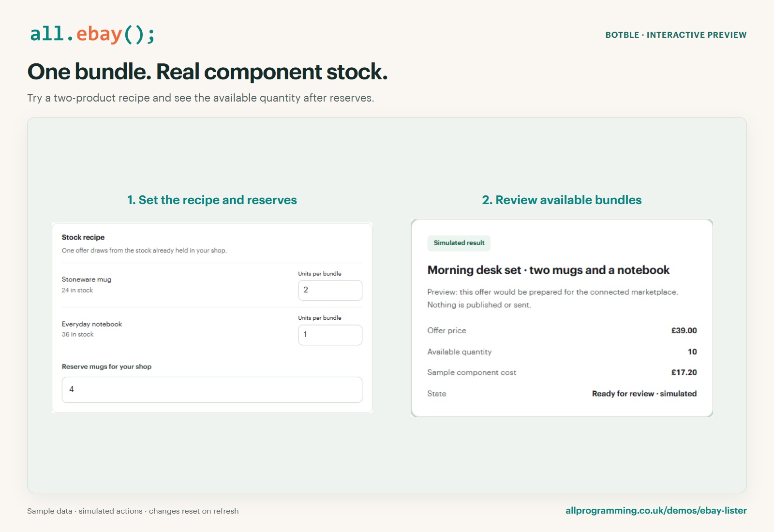The height and width of the screenshot is (532, 774).
Task: Click 'Ready for review · simulated' state
Action: pyautogui.click(x=644, y=394)
